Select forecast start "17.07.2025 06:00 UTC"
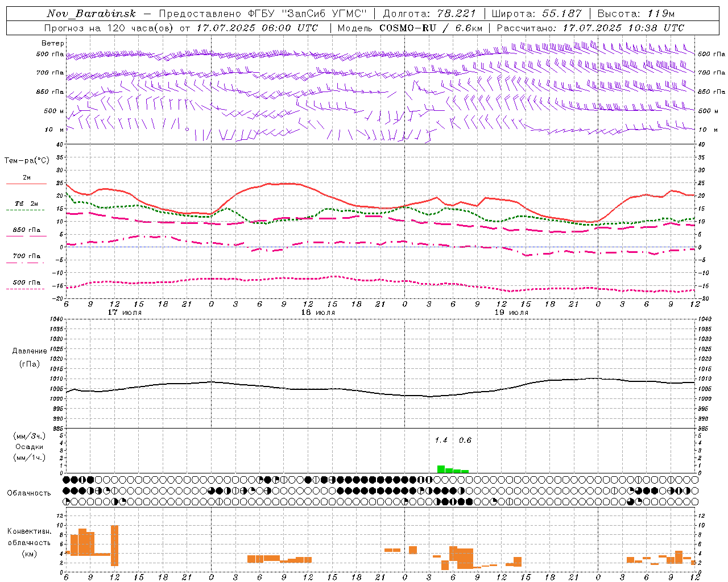Screen dimensions: 728x582 [x=257, y=28]
